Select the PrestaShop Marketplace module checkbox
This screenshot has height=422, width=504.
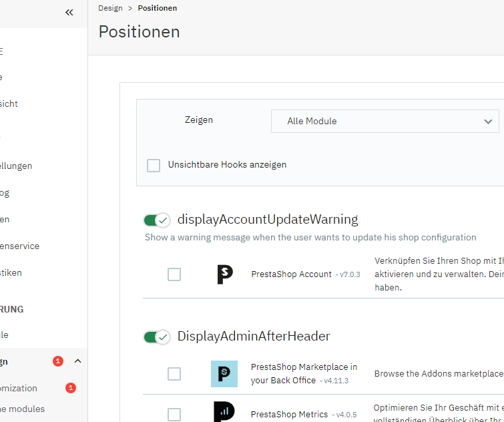[x=174, y=374]
